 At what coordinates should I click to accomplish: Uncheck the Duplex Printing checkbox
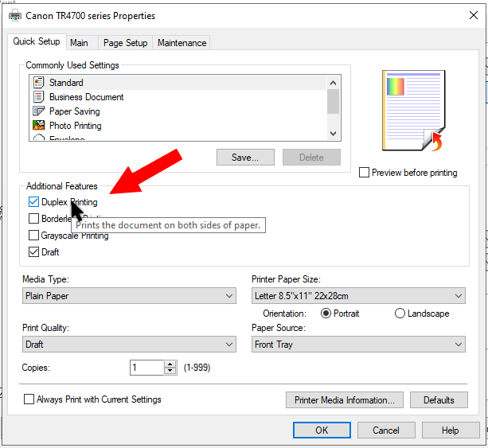(x=33, y=202)
